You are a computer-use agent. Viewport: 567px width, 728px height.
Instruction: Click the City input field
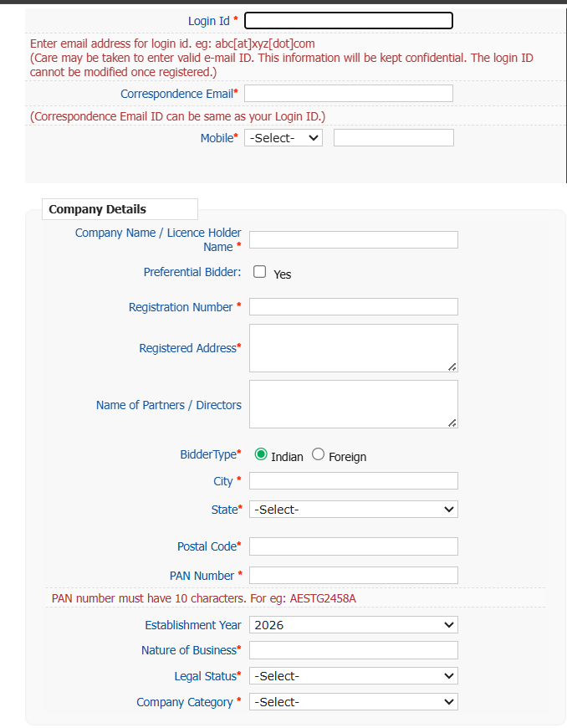[x=353, y=481]
